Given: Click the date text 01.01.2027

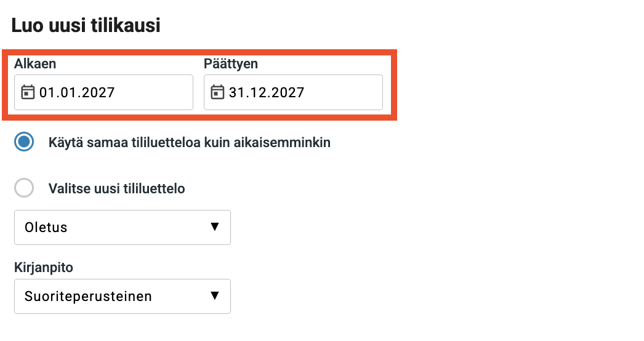Looking at the screenshot, I should (x=77, y=93).
